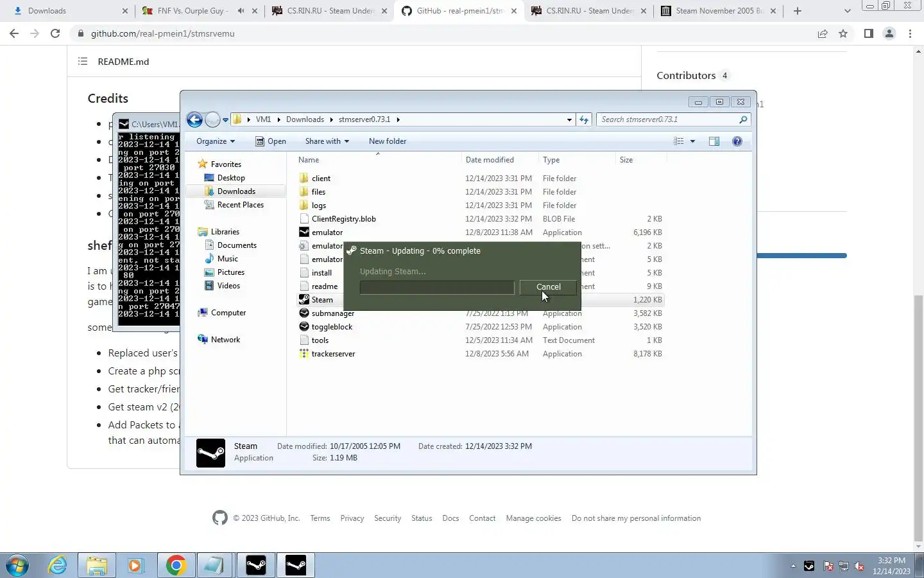The image size is (924, 578).
Task: Open the Privacy footer link
Action: [x=352, y=518]
